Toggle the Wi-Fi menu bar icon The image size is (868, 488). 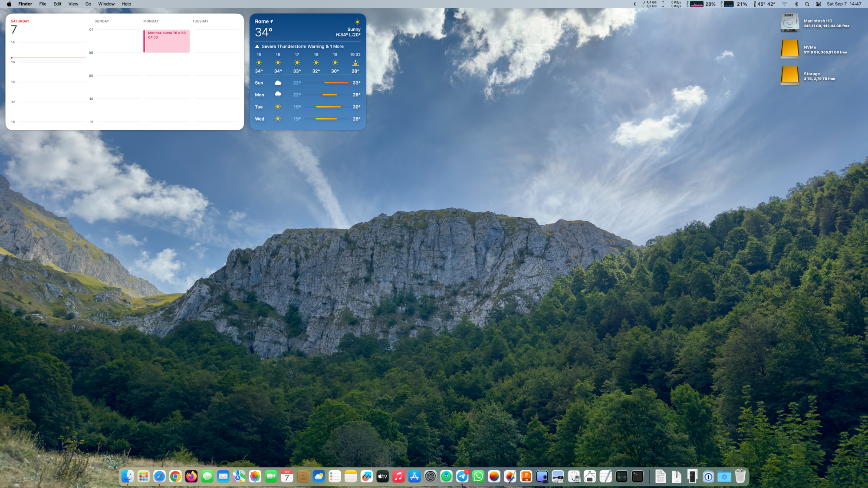[785, 4]
